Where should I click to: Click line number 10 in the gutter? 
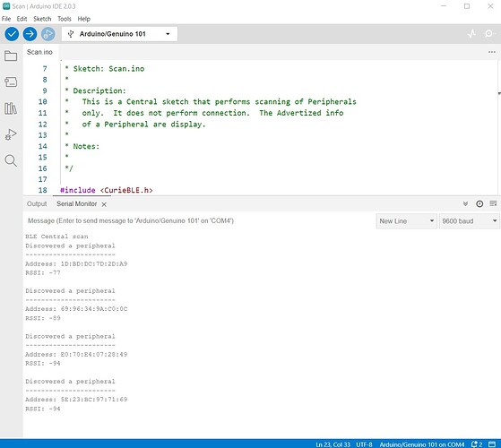(x=42, y=102)
